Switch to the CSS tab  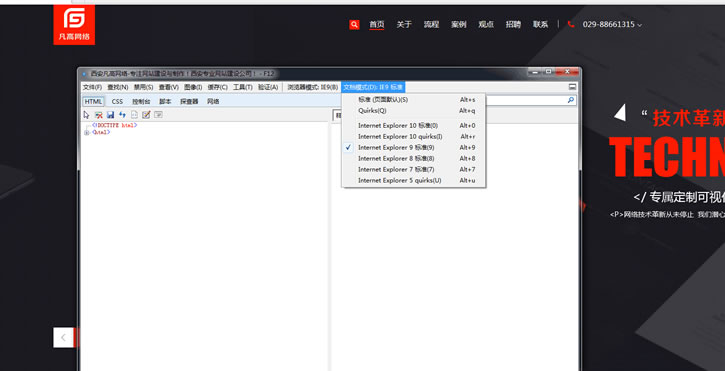click(x=117, y=101)
